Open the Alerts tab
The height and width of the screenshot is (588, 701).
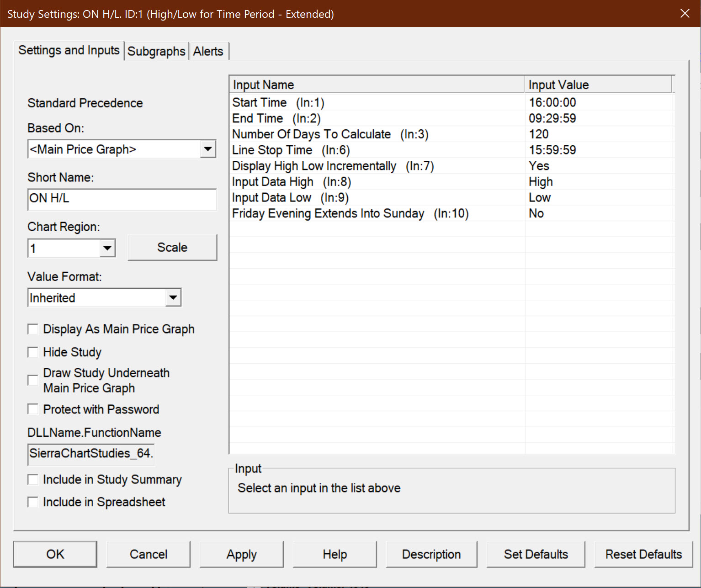208,51
